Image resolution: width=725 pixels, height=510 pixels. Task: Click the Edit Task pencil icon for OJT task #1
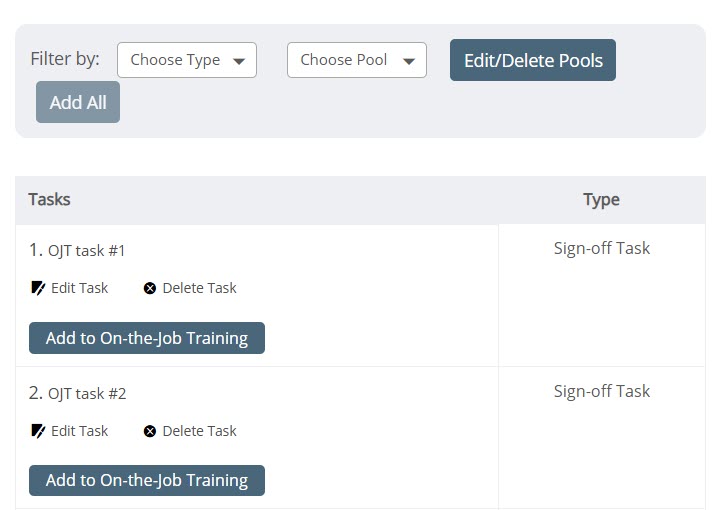pos(38,288)
